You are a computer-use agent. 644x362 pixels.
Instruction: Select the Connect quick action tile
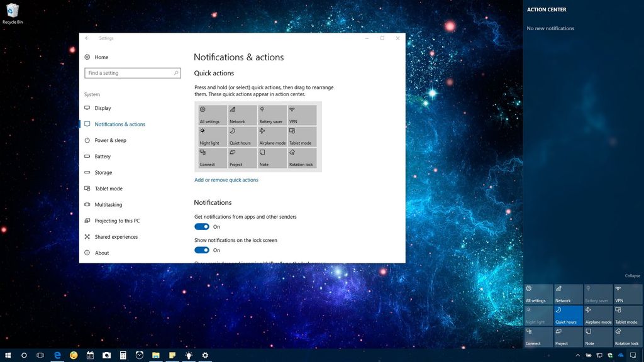pos(211,157)
